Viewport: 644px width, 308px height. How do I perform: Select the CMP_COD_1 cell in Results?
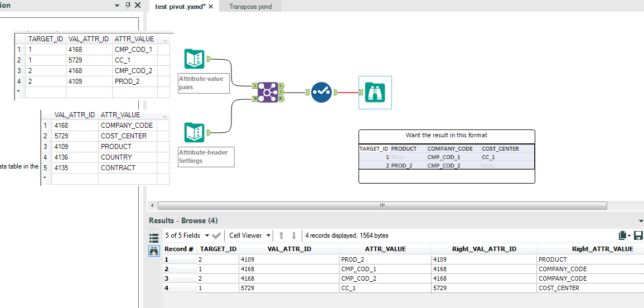[x=385, y=269]
